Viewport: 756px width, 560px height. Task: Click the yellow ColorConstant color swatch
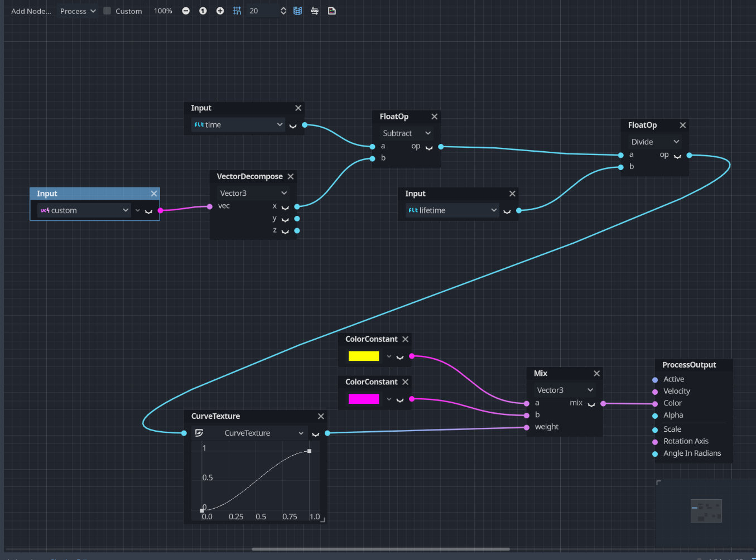tap(363, 356)
